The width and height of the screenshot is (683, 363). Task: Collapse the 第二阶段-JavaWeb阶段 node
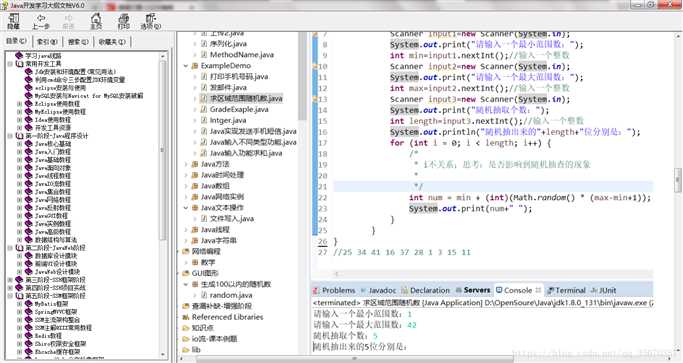pyautogui.click(x=10, y=248)
